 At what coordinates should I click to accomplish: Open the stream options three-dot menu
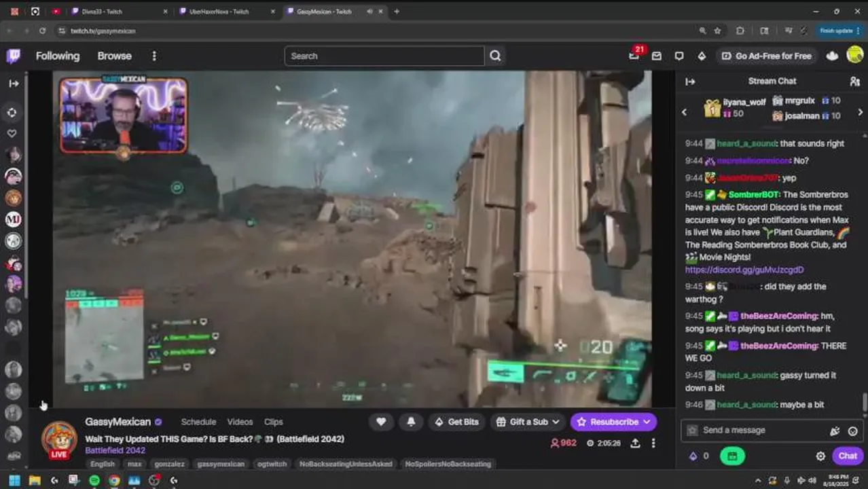point(653,443)
